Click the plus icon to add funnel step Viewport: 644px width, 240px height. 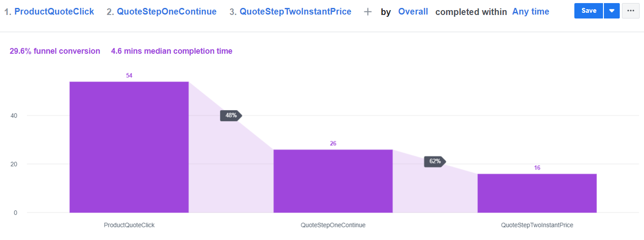point(368,12)
